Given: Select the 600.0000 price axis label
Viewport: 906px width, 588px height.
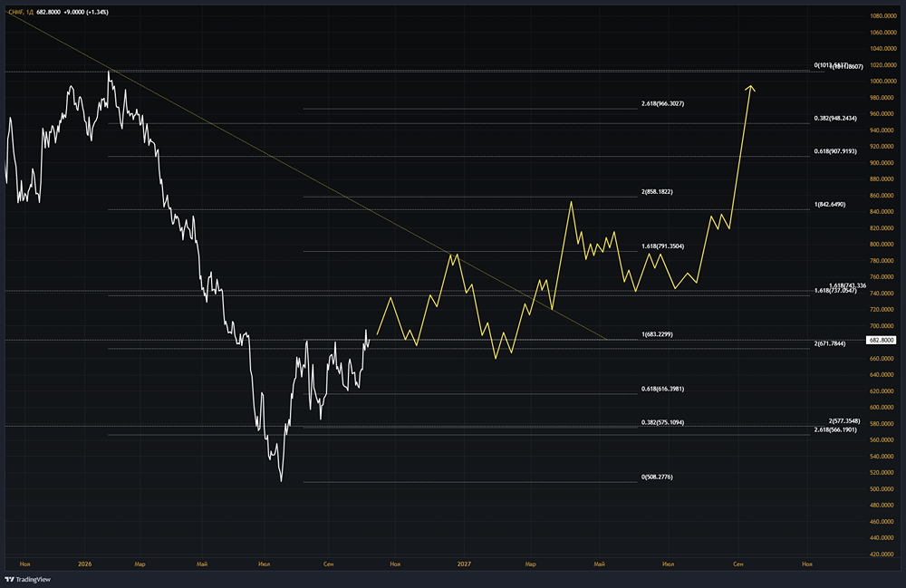Looking at the screenshot, I should [882, 407].
